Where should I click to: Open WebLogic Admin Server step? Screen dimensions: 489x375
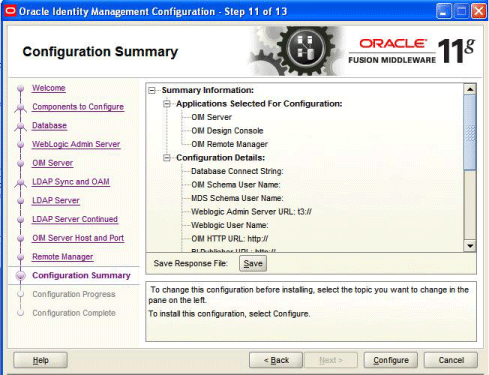click(76, 144)
